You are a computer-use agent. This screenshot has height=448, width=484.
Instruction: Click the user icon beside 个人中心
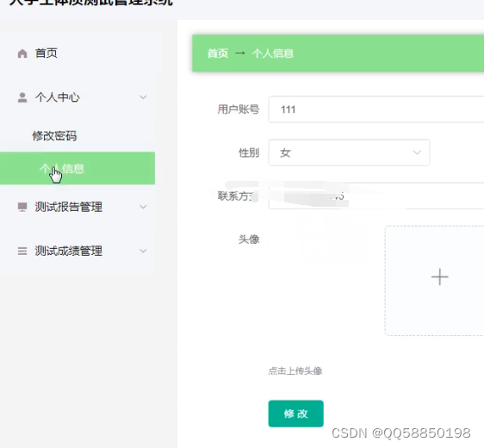[22, 97]
